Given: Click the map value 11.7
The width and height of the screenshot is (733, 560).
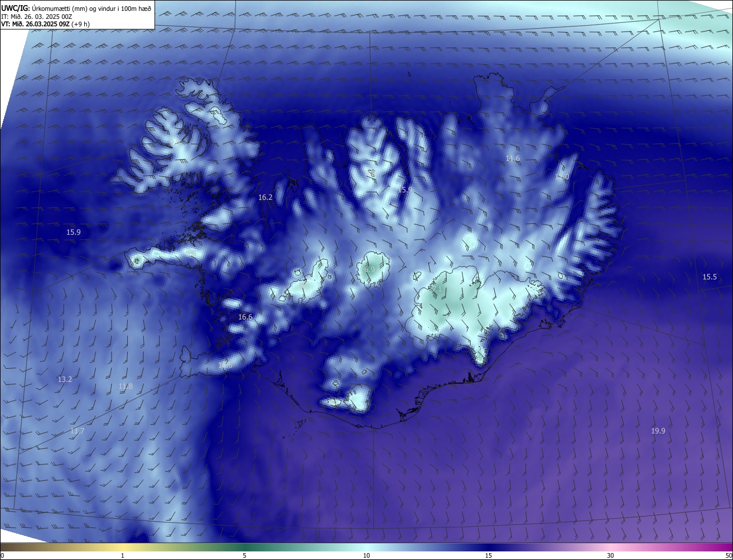Looking at the screenshot, I should [77, 431].
